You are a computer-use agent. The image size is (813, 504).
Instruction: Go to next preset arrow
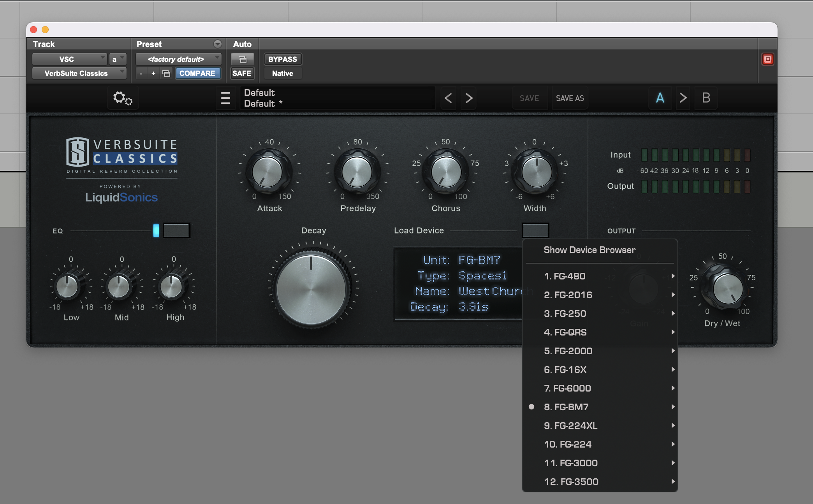click(x=469, y=98)
